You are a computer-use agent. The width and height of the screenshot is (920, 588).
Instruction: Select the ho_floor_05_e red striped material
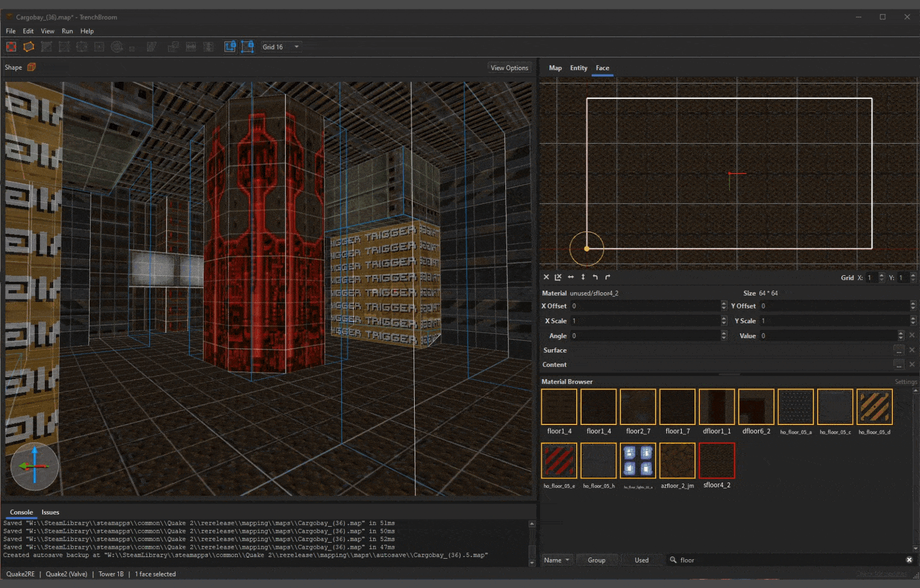coord(559,460)
